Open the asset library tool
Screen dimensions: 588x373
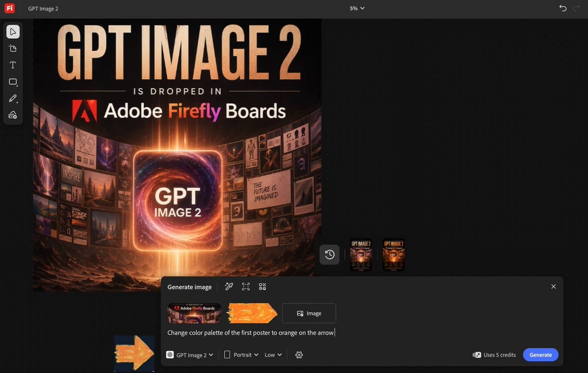point(13,114)
